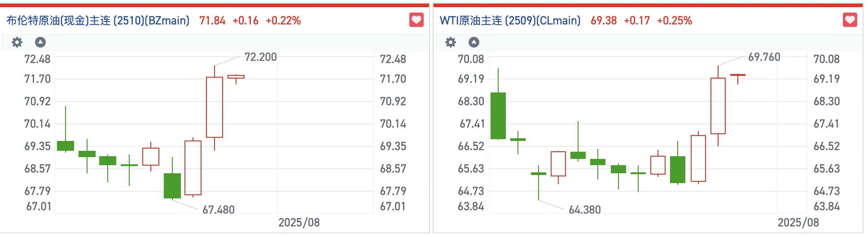Open the WTI原油主连 (2509) title link
Viewport: 868px width, 237px height.
[x=510, y=21]
